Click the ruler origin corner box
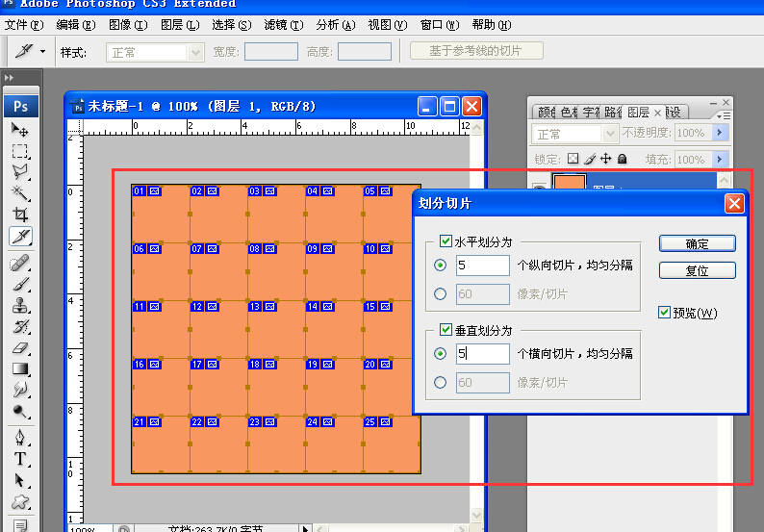This screenshot has height=532, width=764. [75, 127]
